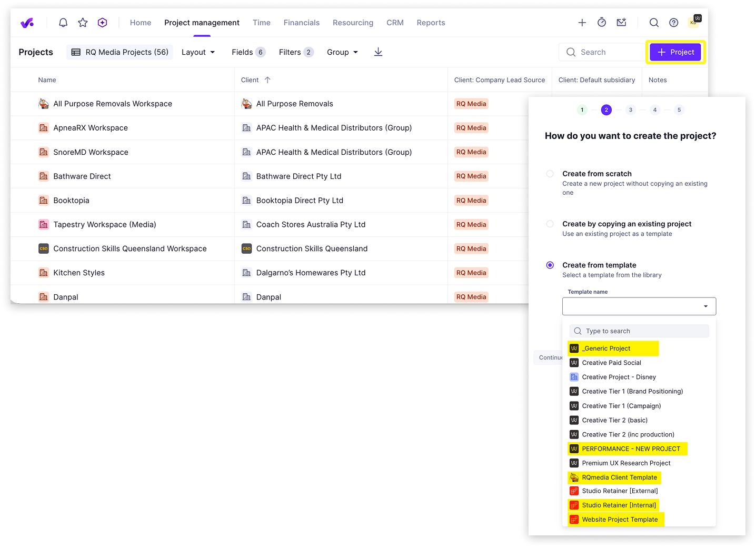Click Booktopia Direct Pty Ltd client icon
Viewport: 756px width, 548px height.
pos(246,201)
